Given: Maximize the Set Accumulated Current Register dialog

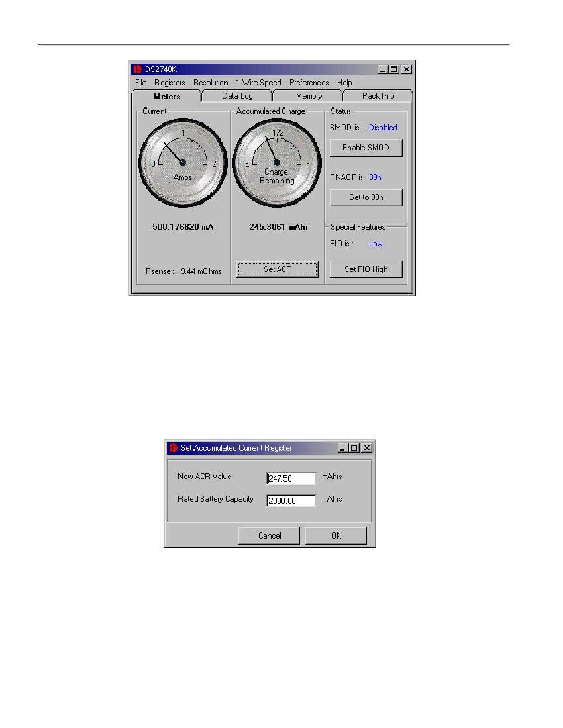Looking at the screenshot, I should click(354, 448).
